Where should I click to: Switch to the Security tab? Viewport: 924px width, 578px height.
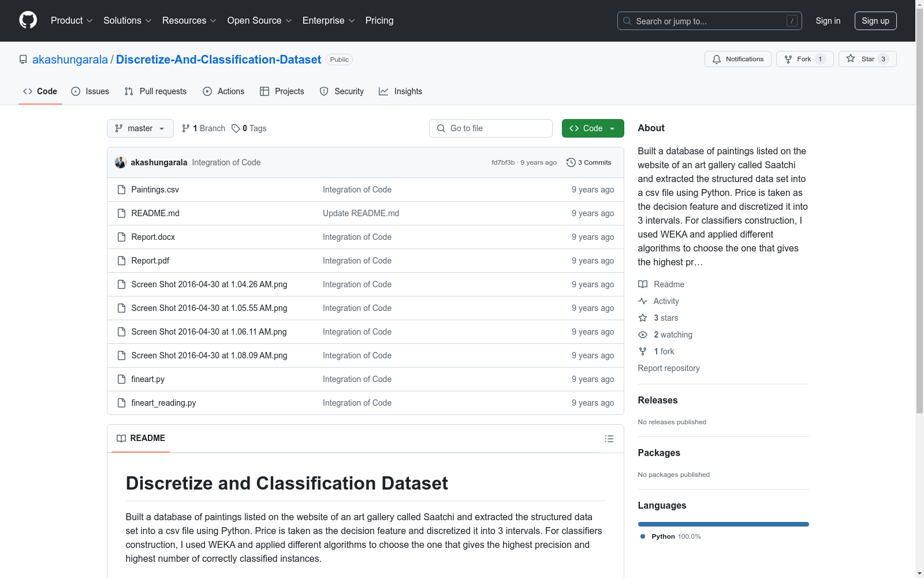[342, 91]
